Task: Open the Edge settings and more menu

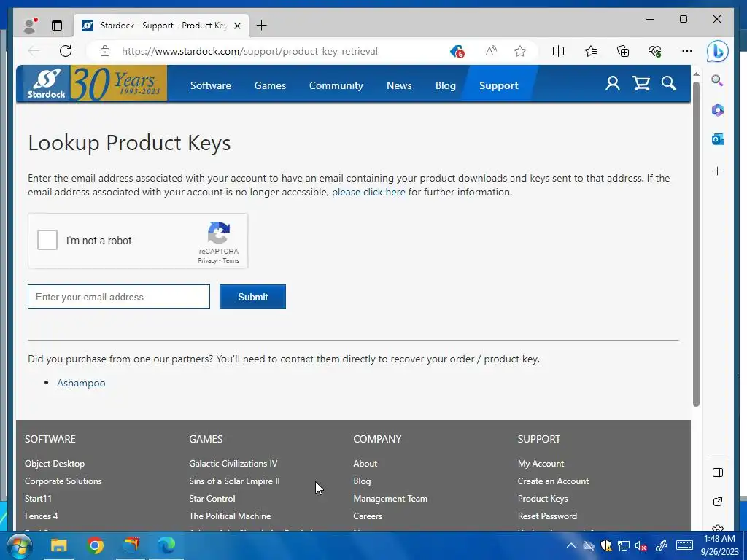Action: pyautogui.click(x=687, y=51)
